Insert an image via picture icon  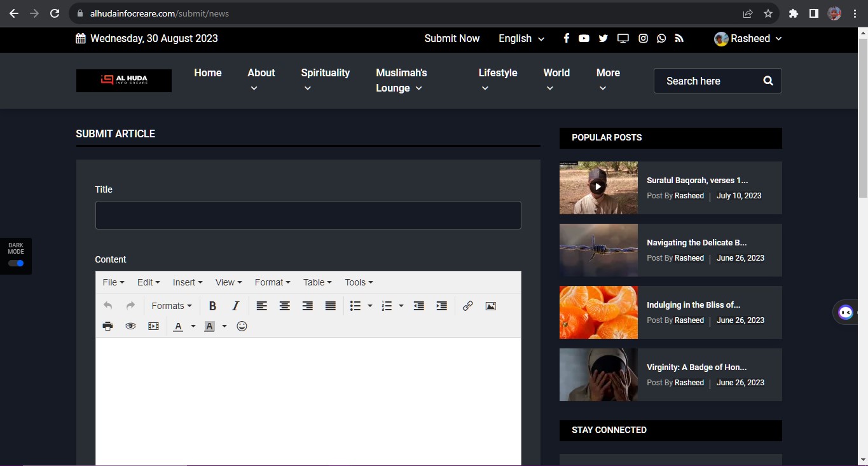coord(490,306)
